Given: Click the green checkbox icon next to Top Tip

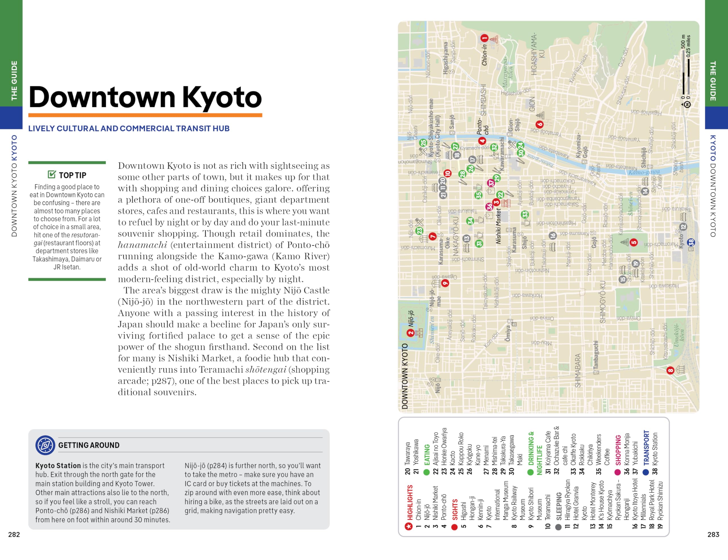Looking at the screenshot, I should 52,175.
